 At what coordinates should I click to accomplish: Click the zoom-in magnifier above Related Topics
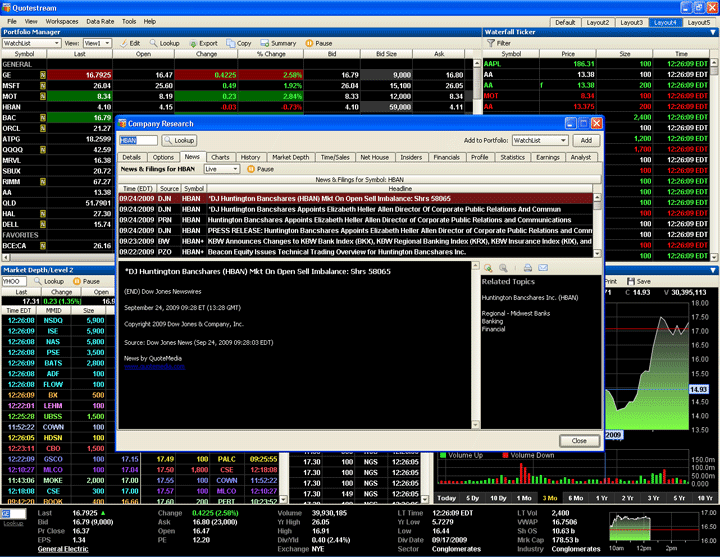[x=488, y=268]
